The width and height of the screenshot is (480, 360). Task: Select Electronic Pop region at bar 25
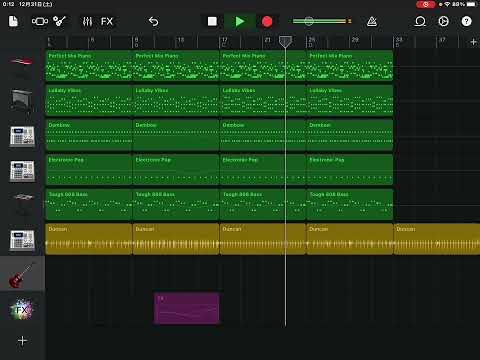(x=350, y=169)
